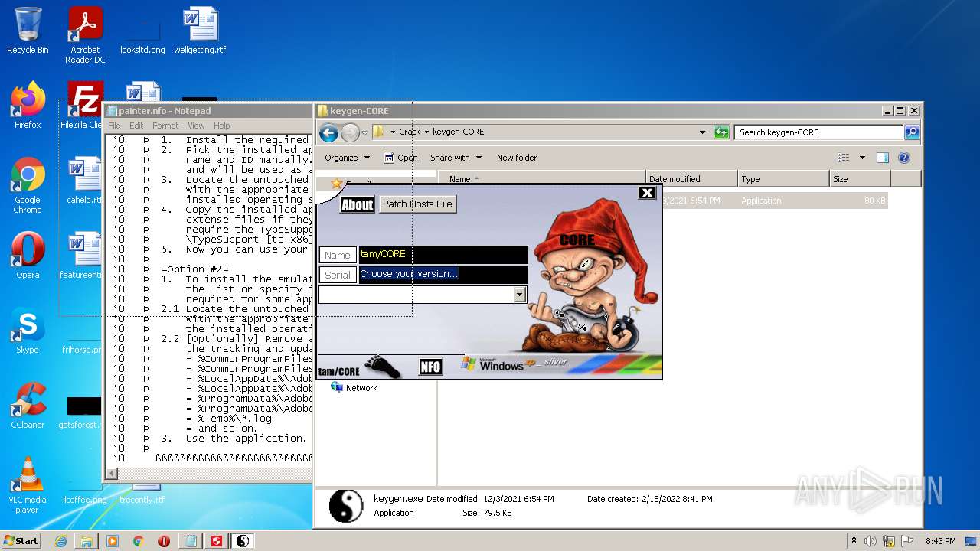Viewport: 980px width, 551px height.
Task: Open the VLC media player desktop icon
Action: [x=28, y=486]
